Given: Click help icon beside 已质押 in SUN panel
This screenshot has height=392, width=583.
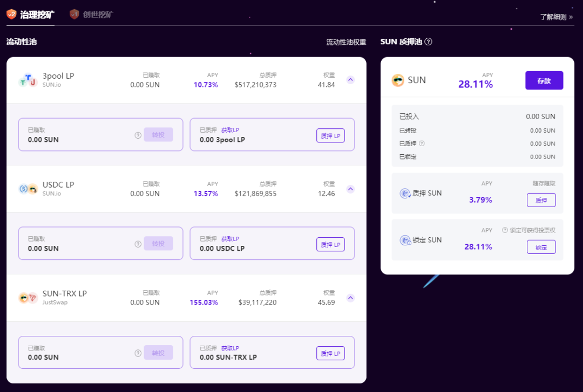Looking at the screenshot, I should pos(422,143).
